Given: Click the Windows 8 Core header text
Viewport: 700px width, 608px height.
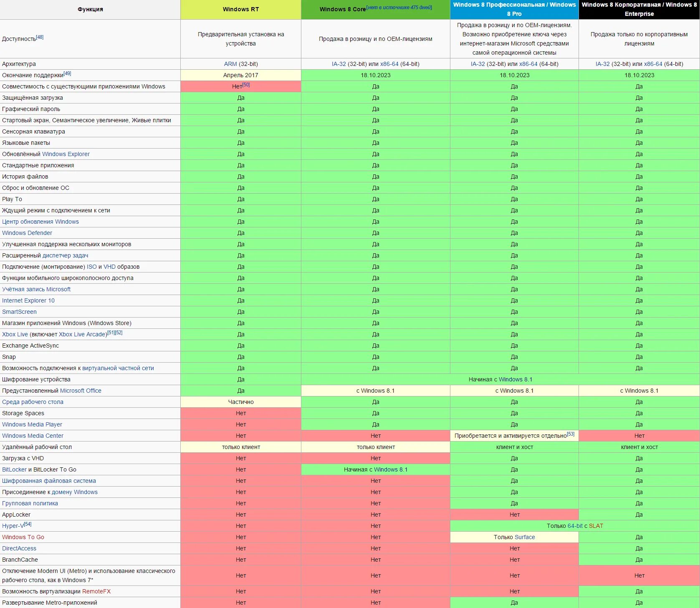Looking at the screenshot, I should coord(343,9).
